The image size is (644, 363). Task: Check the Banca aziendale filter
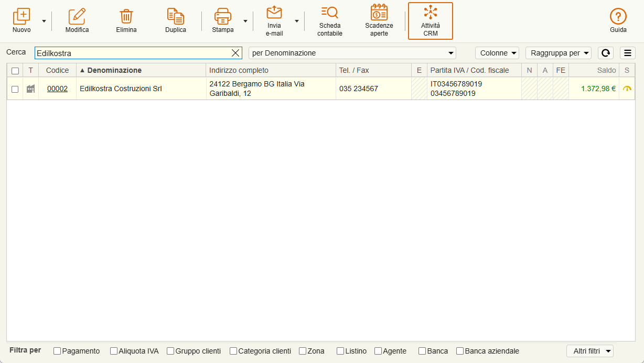click(x=460, y=351)
